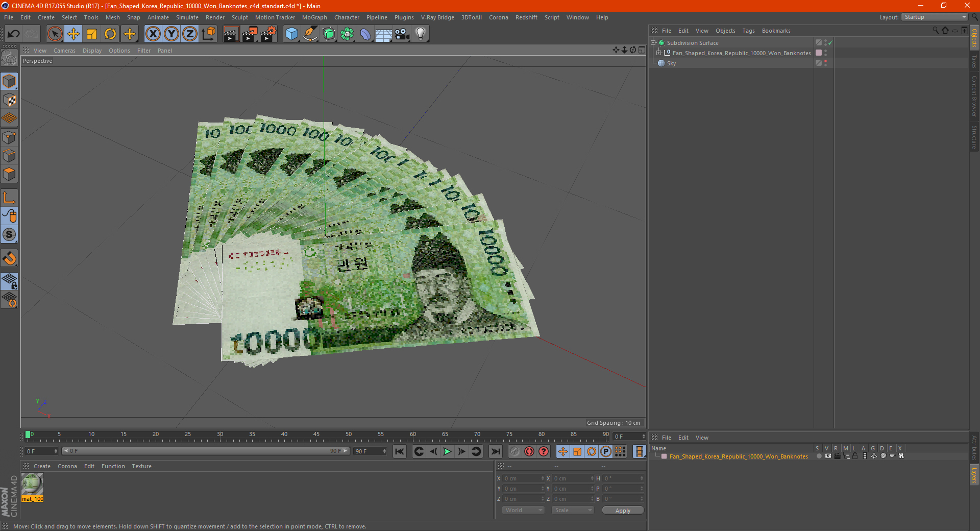Open the Scale mode dropdown
Screen dimensions: 980x531
[573, 510]
